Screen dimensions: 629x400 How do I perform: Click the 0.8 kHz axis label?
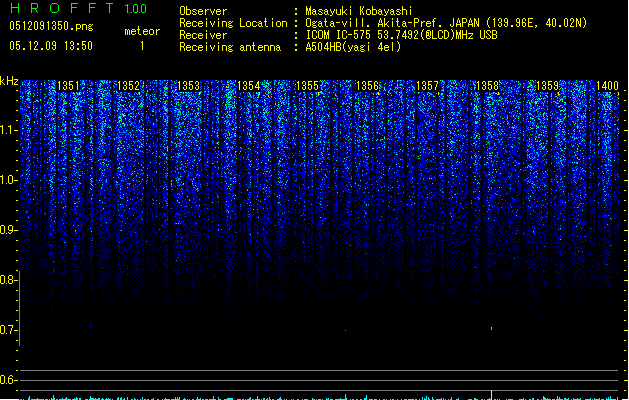click(x=8, y=280)
